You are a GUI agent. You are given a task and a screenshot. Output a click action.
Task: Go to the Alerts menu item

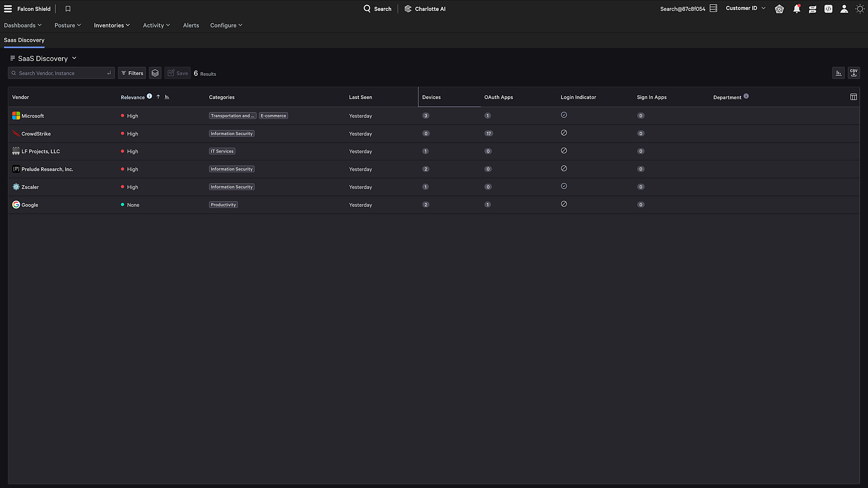click(x=191, y=25)
